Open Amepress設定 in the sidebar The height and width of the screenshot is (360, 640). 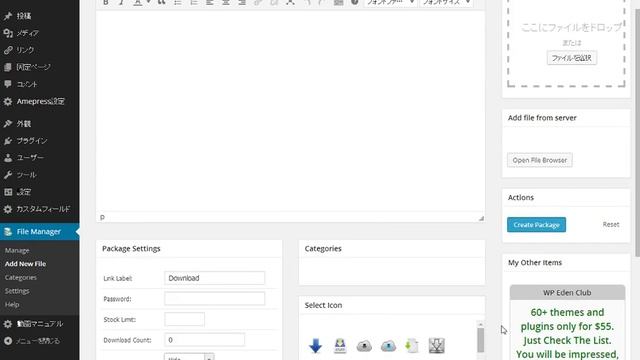[x=40, y=101]
